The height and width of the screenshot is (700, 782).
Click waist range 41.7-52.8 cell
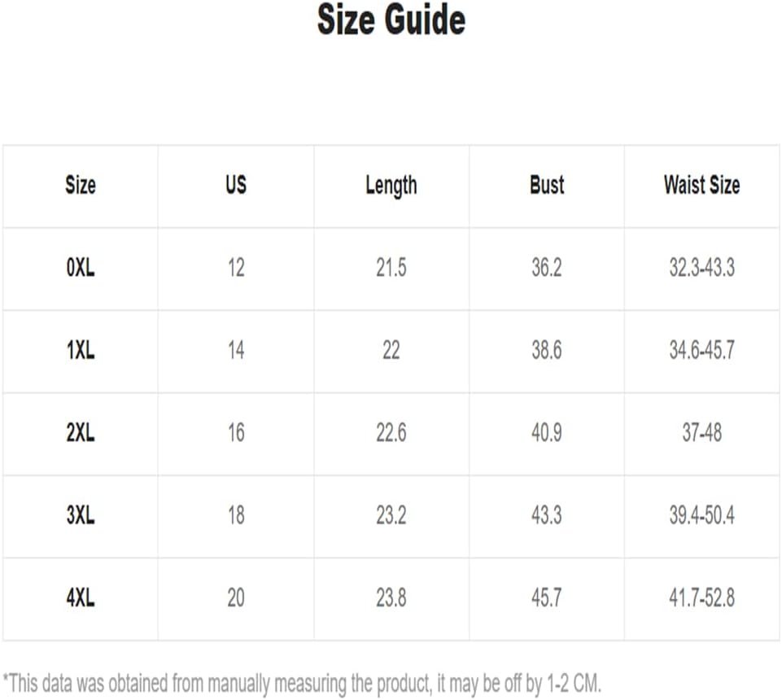pyautogui.click(x=701, y=597)
